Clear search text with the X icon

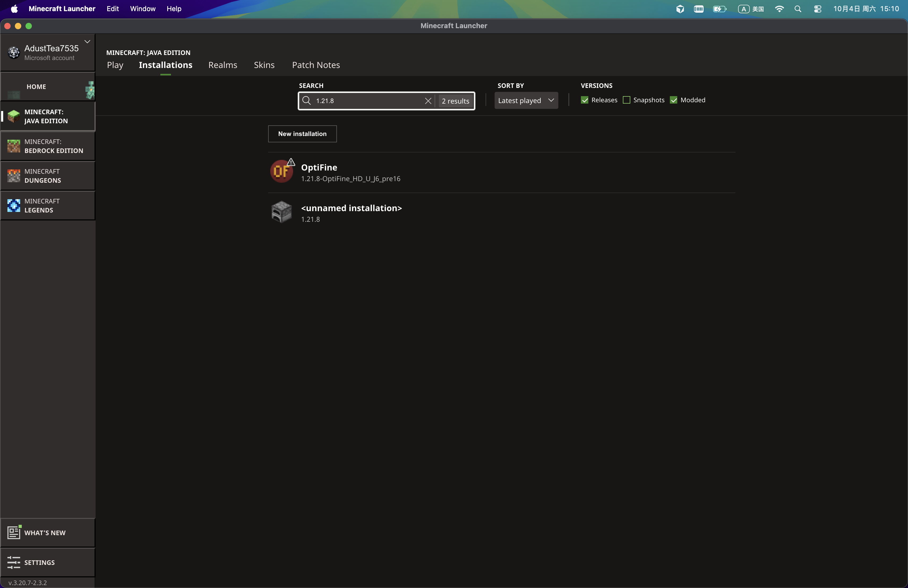click(x=428, y=101)
